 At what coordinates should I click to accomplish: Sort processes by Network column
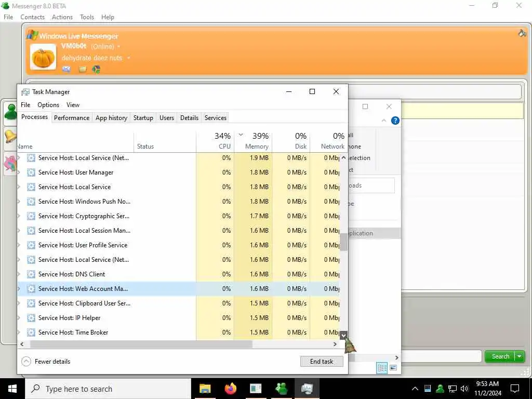[329, 141]
